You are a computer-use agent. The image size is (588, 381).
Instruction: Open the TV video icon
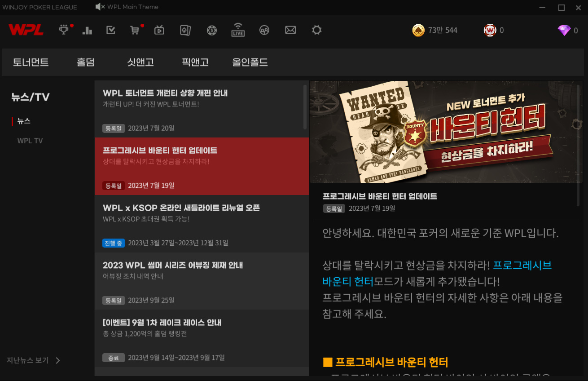coord(159,30)
